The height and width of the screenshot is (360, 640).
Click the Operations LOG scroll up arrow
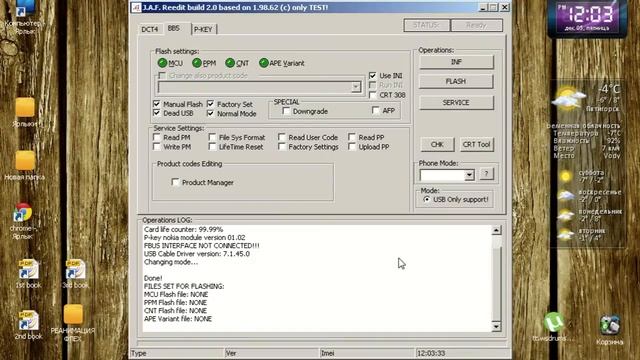point(496,231)
